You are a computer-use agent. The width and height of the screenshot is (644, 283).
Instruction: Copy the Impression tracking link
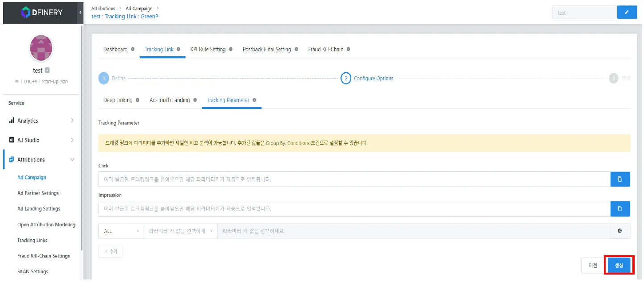620,208
